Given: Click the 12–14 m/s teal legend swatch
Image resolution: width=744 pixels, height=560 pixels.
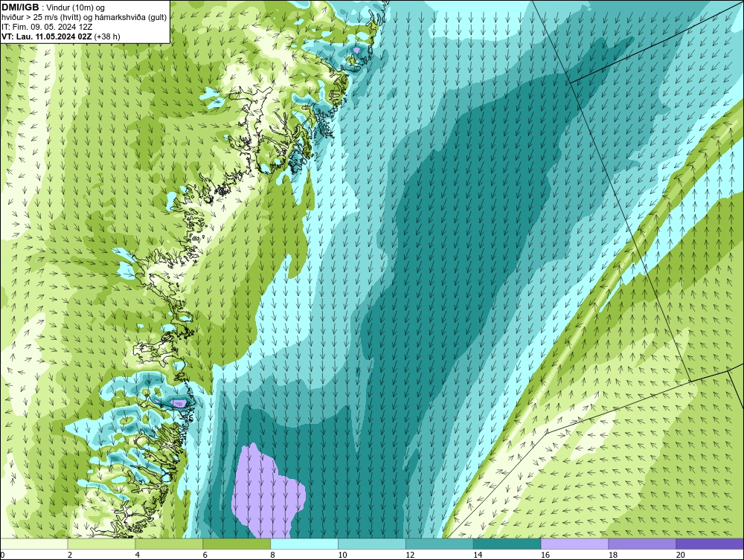Looking at the screenshot, I should pyautogui.click(x=440, y=544).
